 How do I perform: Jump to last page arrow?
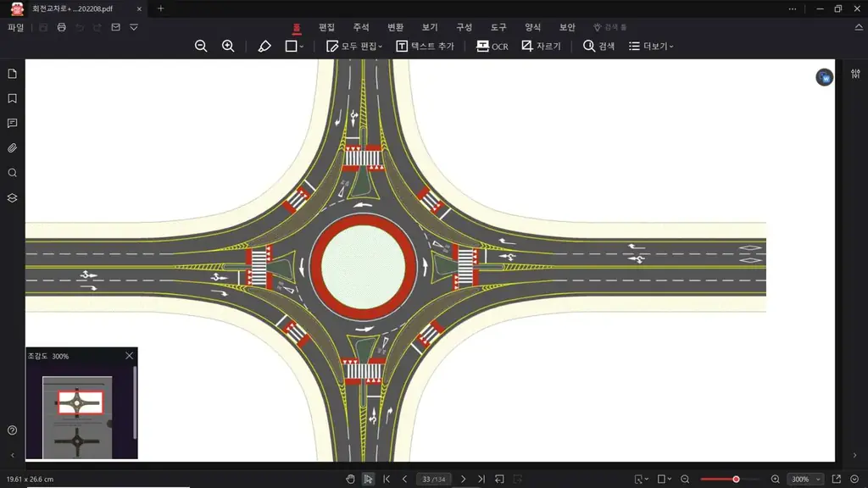coord(481,480)
